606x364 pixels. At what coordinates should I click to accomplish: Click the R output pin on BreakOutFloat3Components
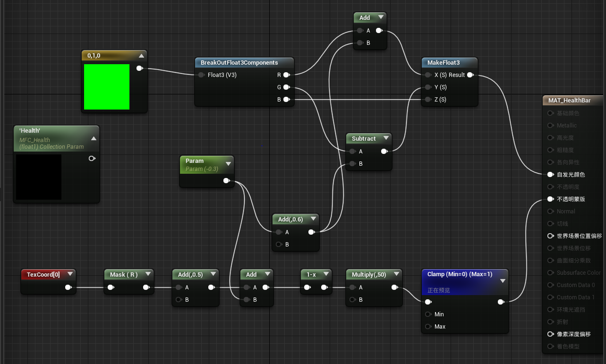click(286, 75)
